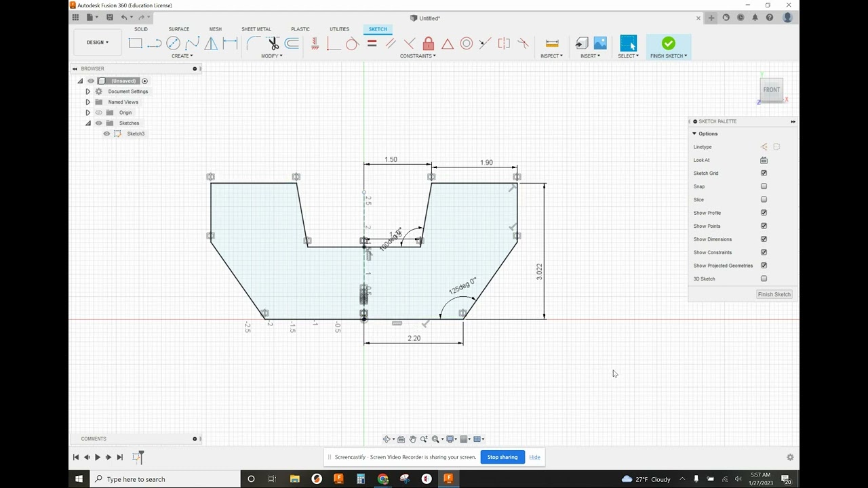Image resolution: width=868 pixels, height=488 pixels.
Task: Enable the Snap checkbox
Action: click(764, 186)
